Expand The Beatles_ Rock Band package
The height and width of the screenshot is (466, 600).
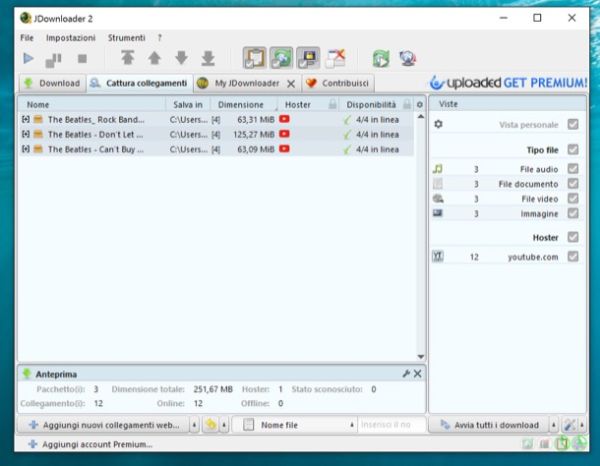point(26,119)
